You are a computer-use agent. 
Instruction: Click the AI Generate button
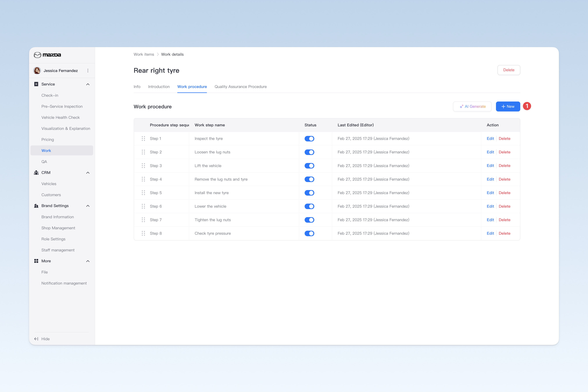coord(472,106)
